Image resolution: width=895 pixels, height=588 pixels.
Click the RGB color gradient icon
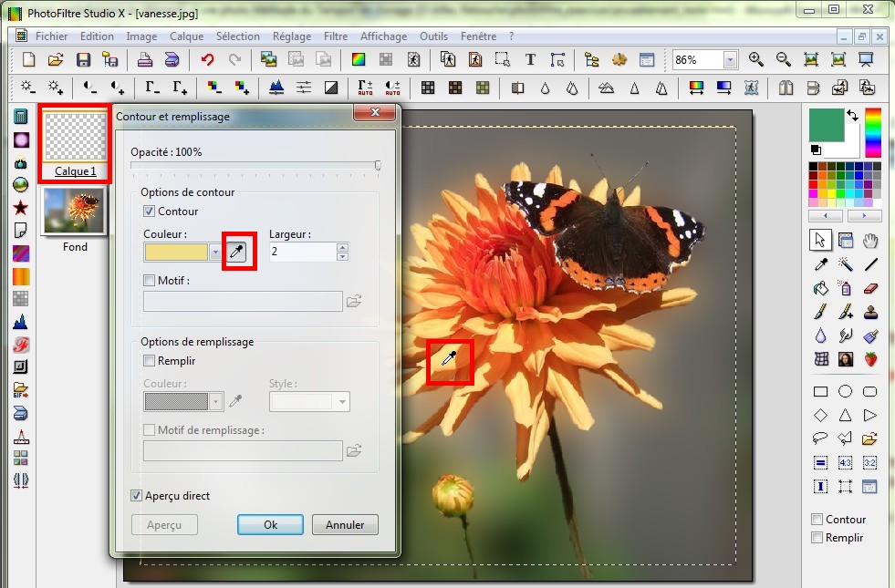359,59
